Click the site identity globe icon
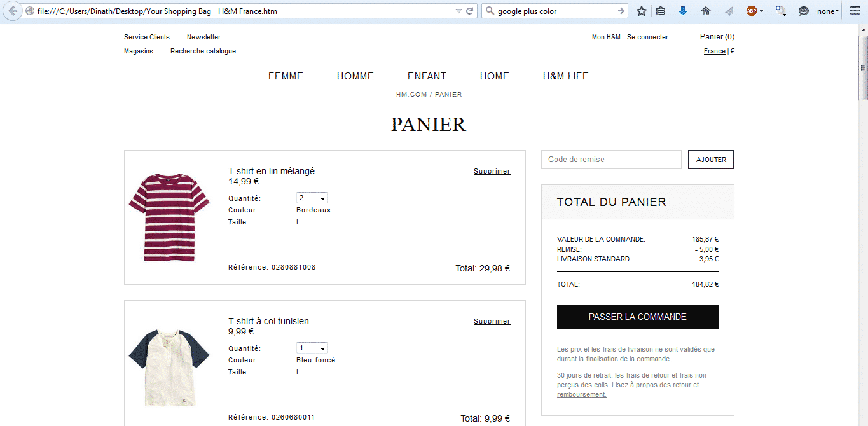This screenshot has height=426, width=868. [x=29, y=11]
